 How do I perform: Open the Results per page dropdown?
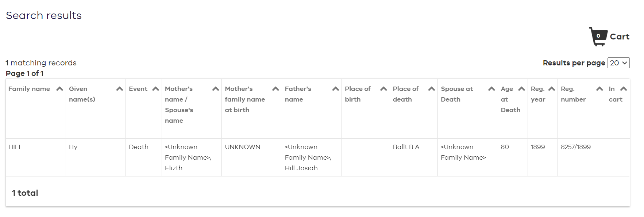618,63
